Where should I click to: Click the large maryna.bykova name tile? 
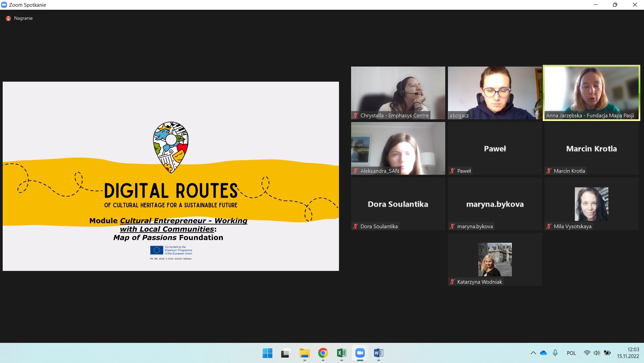click(495, 204)
